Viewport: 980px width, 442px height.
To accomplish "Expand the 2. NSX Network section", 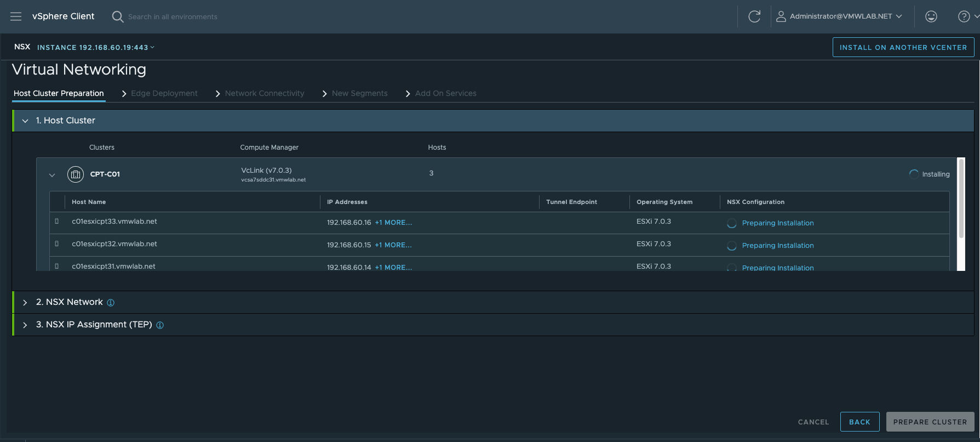I will pyautogui.click(x=25, y=303).
